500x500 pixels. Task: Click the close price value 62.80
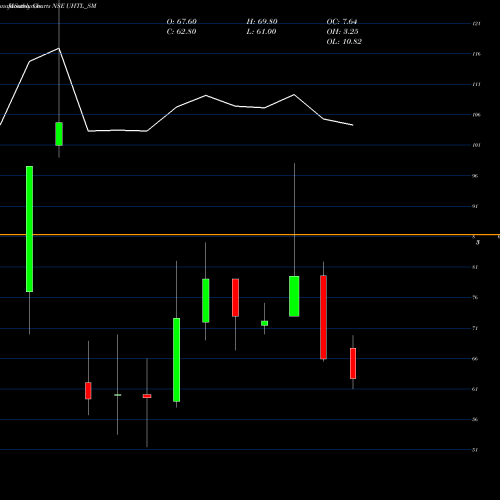pyautogui.click(x=186, y=32)
